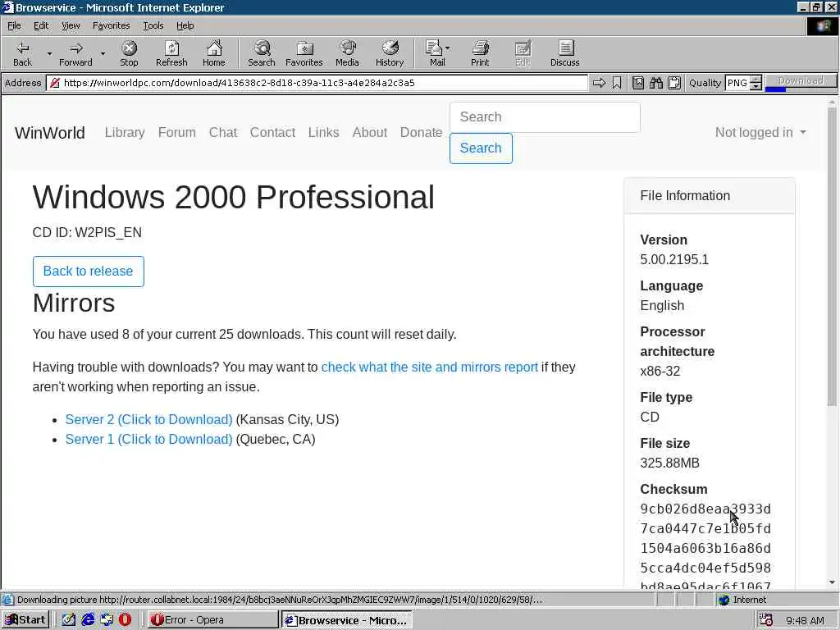Click the Back to release button

pos(88,271)
